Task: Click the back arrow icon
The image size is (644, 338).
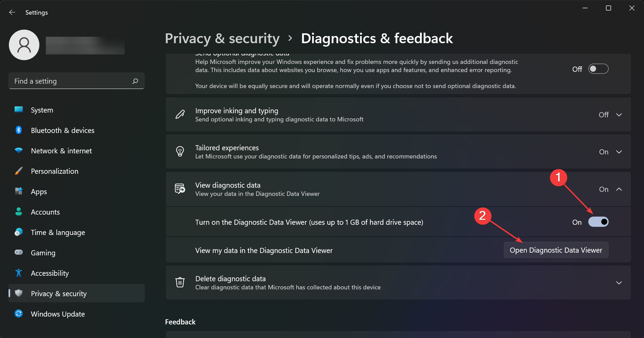Action: pyautogui.click(x=12, y=12)
